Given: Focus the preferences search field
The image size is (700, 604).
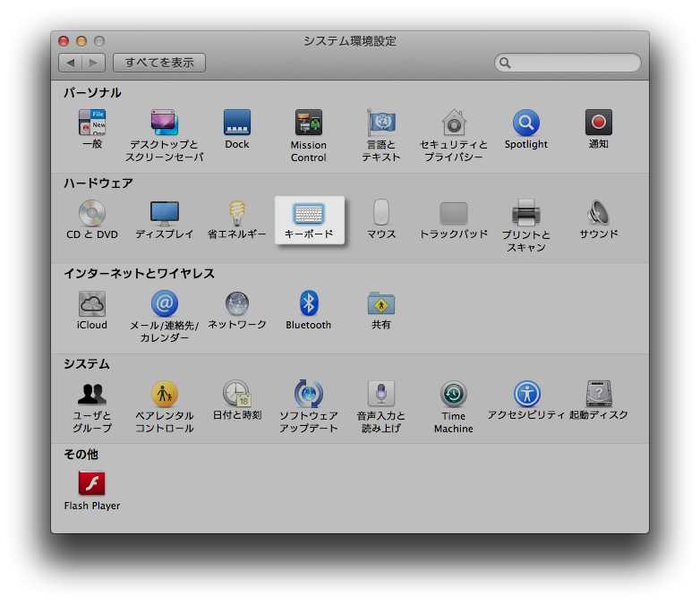Looking at the screenshot, I should point(568,63).
